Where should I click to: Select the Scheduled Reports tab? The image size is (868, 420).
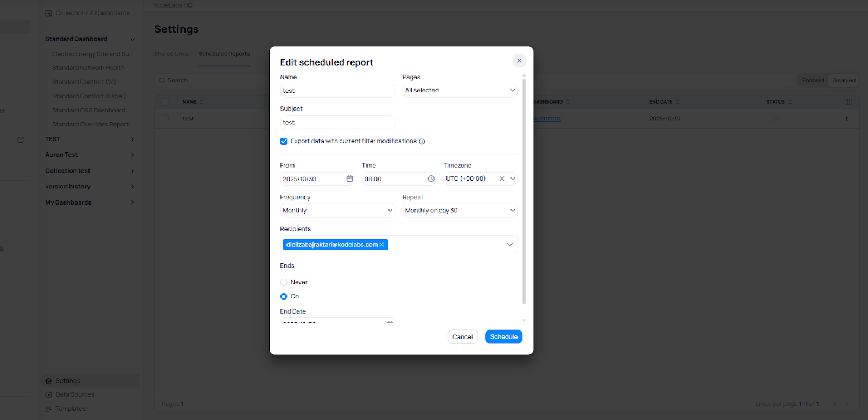point(224,54)
